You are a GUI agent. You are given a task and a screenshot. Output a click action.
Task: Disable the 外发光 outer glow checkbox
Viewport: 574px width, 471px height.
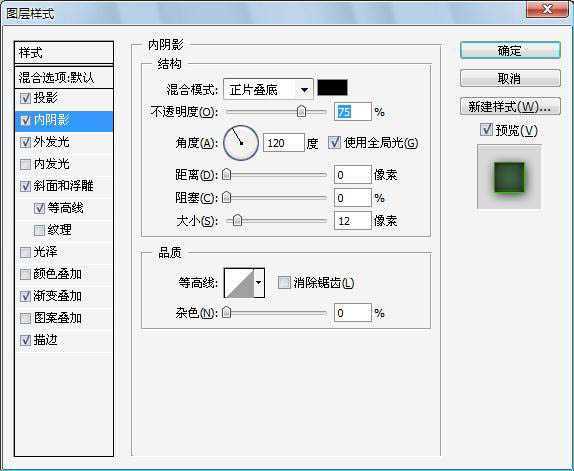25,142
